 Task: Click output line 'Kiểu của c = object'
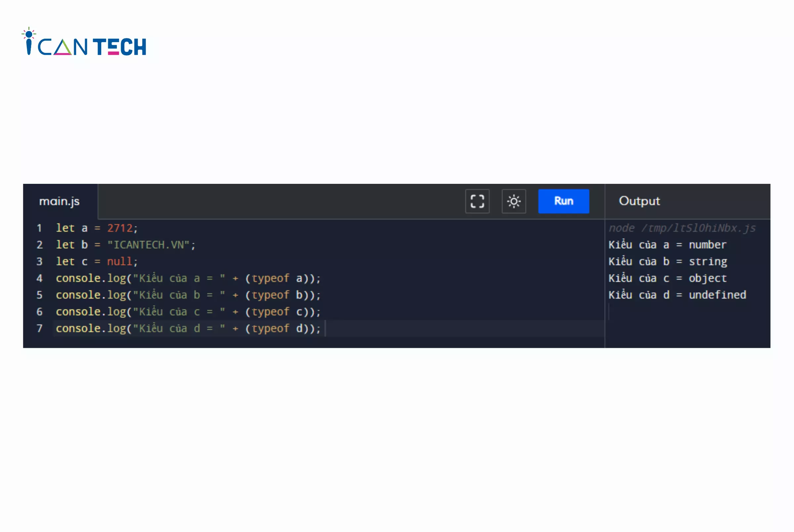pyautogui.click(x=667, y=278)
